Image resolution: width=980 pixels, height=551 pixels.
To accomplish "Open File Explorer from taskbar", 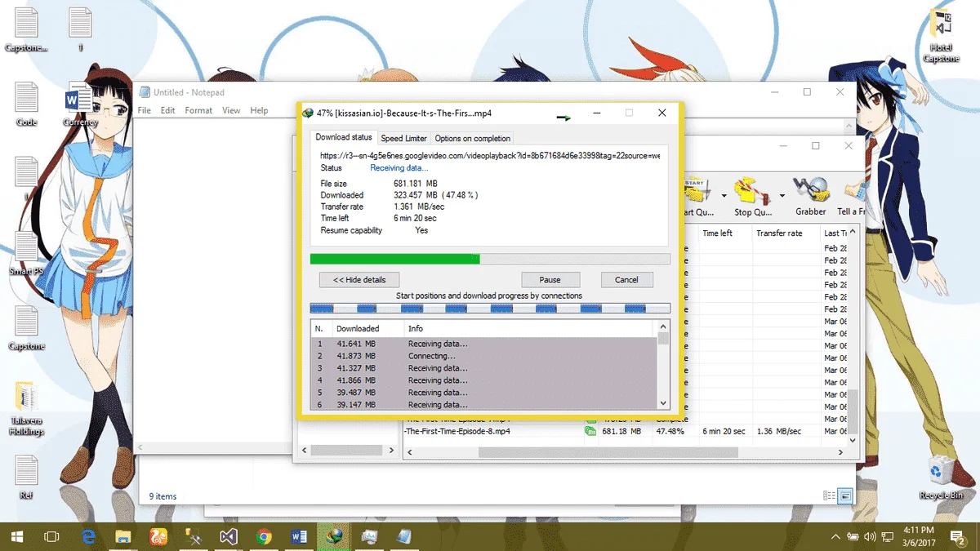I will pyautogui.click(x=123, y=536).
